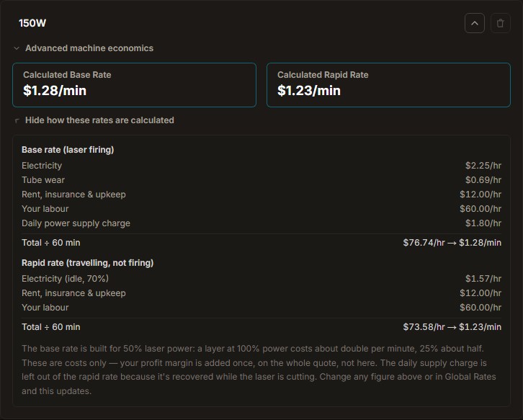Click the 150W machine title
Viewport: 523px width, 420px height.
32,23
